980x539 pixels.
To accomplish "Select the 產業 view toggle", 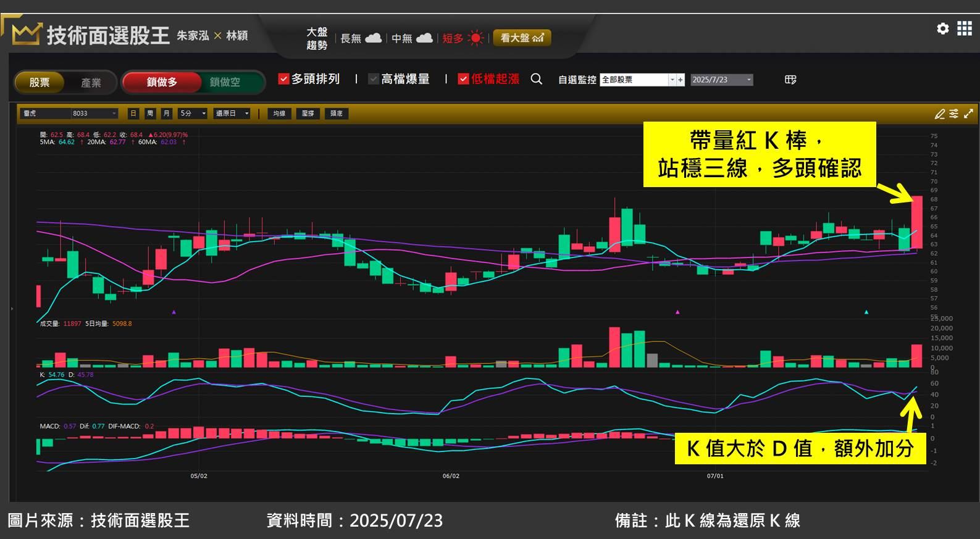I will (91, 82).
